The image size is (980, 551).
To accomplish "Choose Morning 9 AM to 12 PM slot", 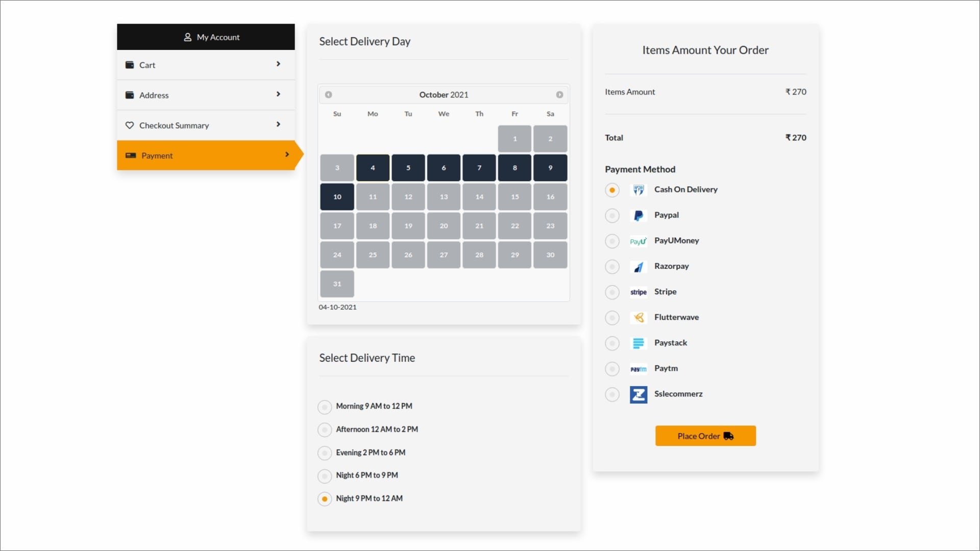I will [325, 407].
